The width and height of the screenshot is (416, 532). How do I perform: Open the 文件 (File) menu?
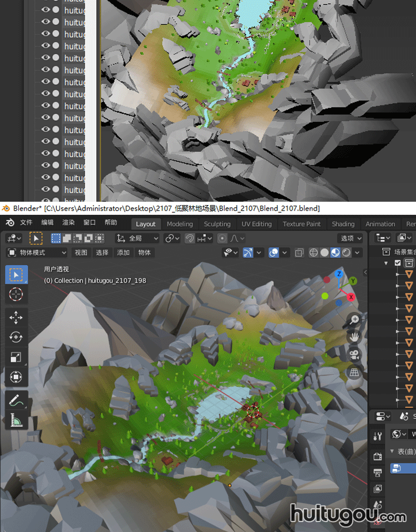tap(26, 223)
